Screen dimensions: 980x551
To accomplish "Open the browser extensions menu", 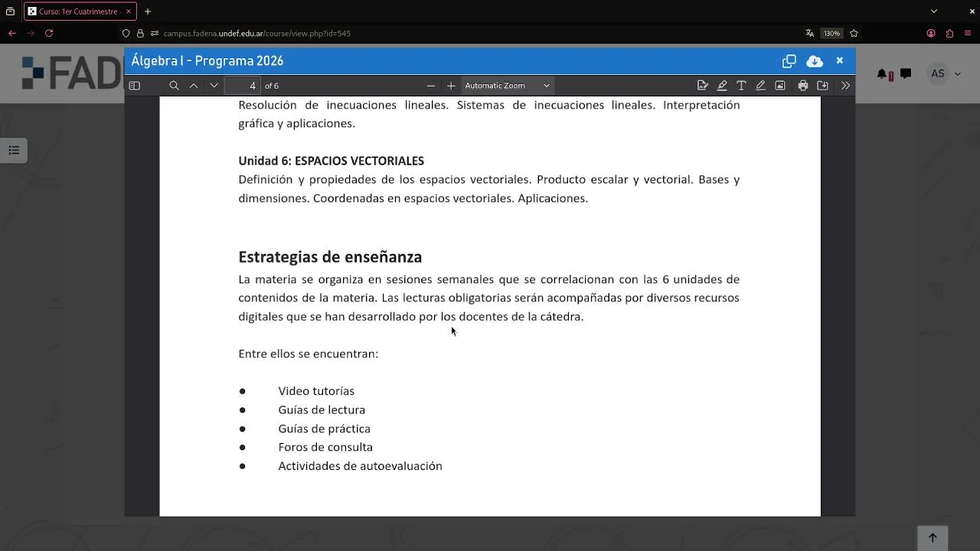I will [x=949, y=33].
